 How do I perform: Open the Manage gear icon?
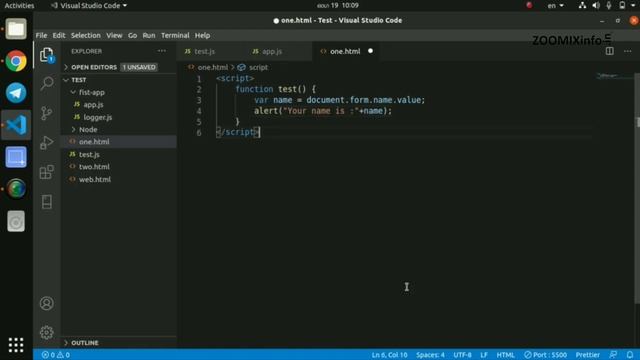click(47, 333)
